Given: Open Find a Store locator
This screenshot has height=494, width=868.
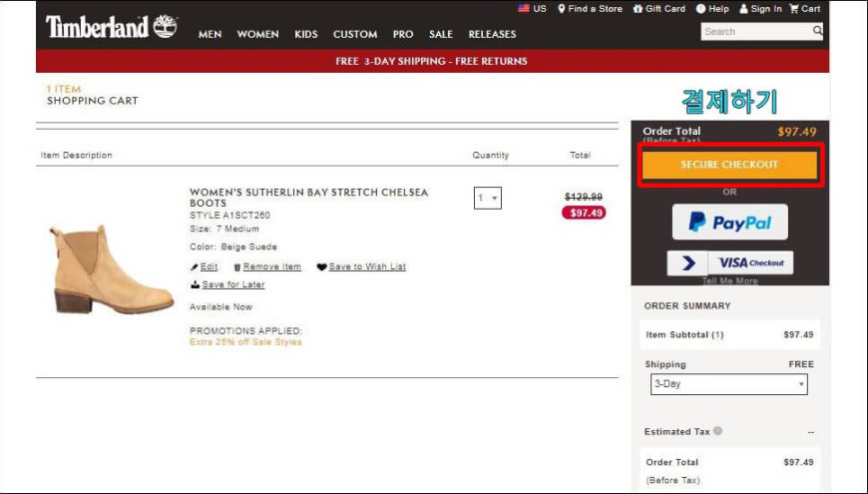Looking at the screenshot, I should pos(590,9).
